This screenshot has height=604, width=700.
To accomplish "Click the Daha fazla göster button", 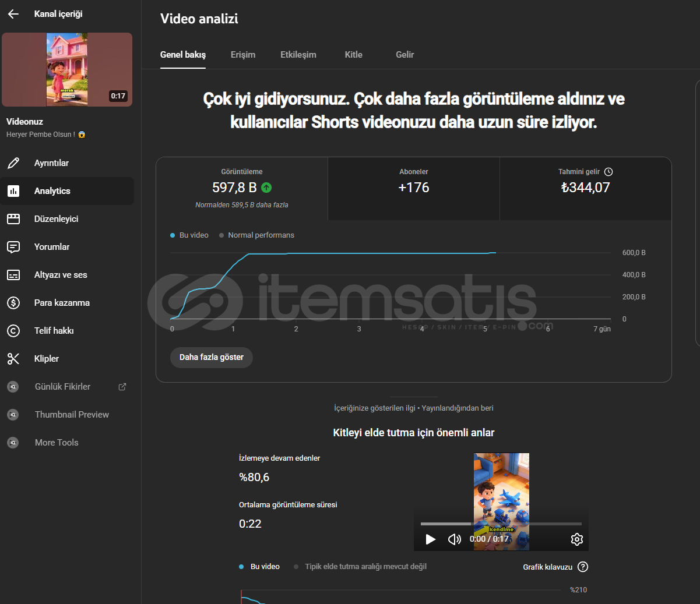I will [211, 357].
